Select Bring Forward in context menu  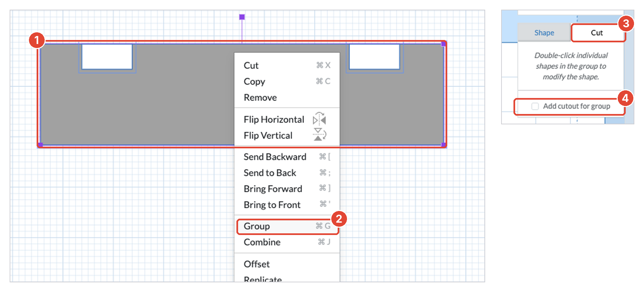[287, 189]
